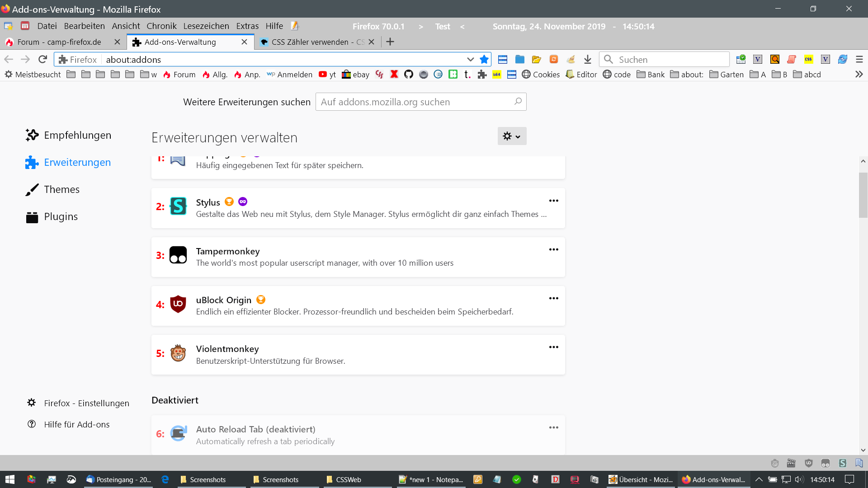The image size is (868, 488).
Task: Open the Windows Start menu
Action: [10, 479]
